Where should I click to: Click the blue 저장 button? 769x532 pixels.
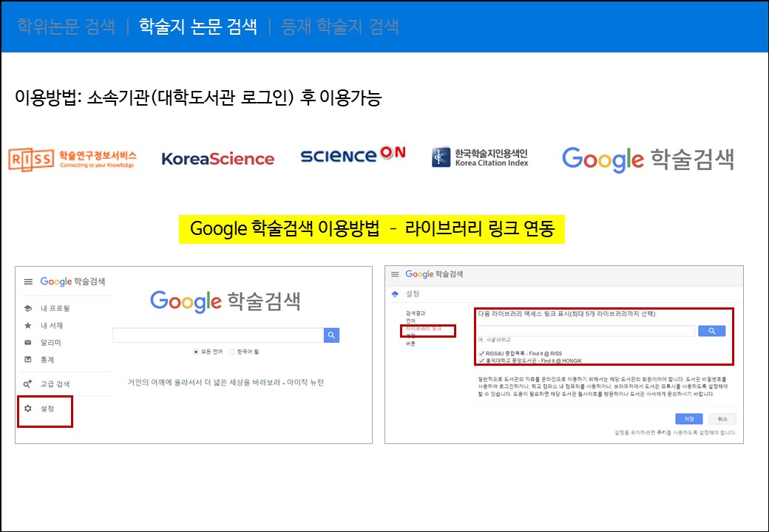point(689,419)
